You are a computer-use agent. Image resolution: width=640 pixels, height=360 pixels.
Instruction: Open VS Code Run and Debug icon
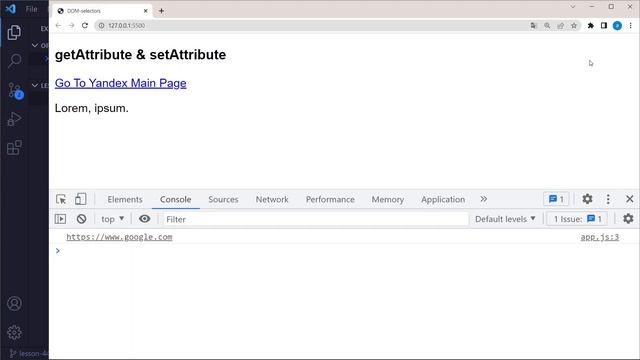pyautogui.click(x=14, y=119)
